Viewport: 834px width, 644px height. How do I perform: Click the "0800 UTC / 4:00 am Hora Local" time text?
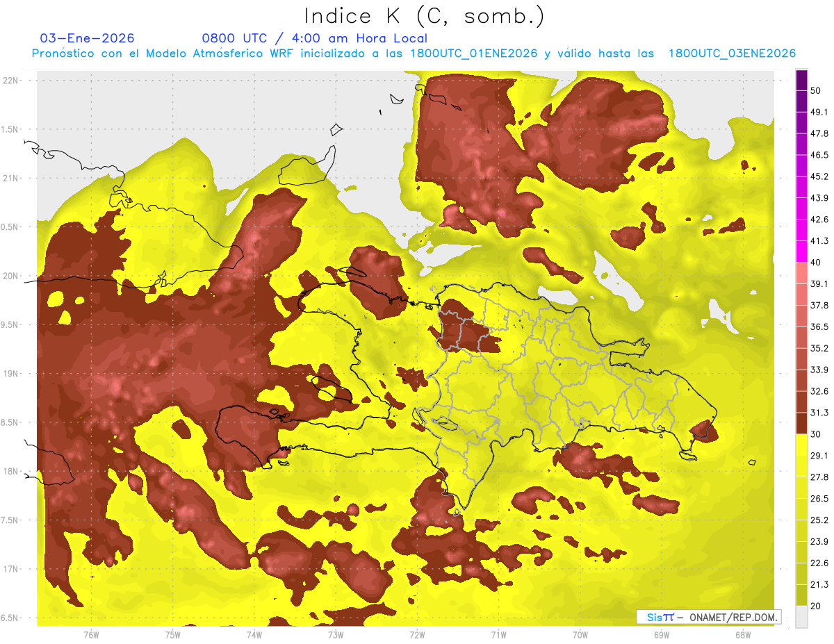coord(315,38)
